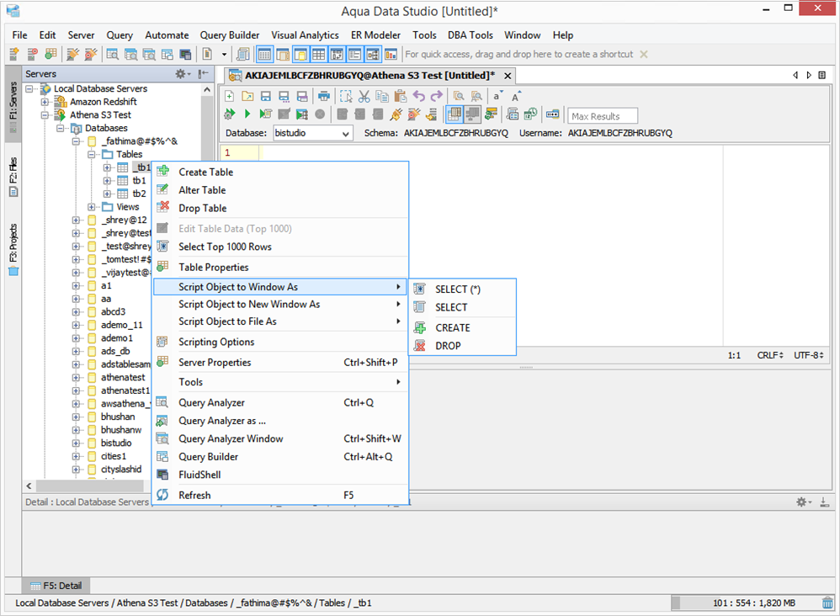This screenshot has height=616, width=840.
Task: Collapse the Local Database Servers node
Action: pyautogui.click(x=29, y=88)
